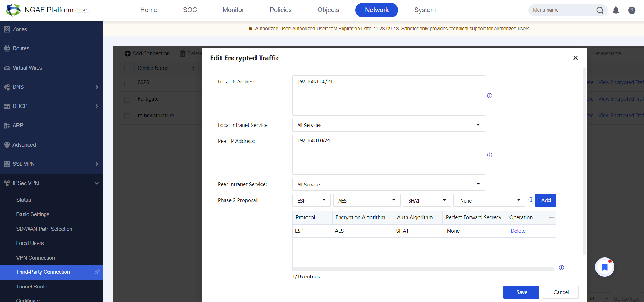
Task: Unpin Third-Party Connection with pin icon
Action: [x=97, y=272]
